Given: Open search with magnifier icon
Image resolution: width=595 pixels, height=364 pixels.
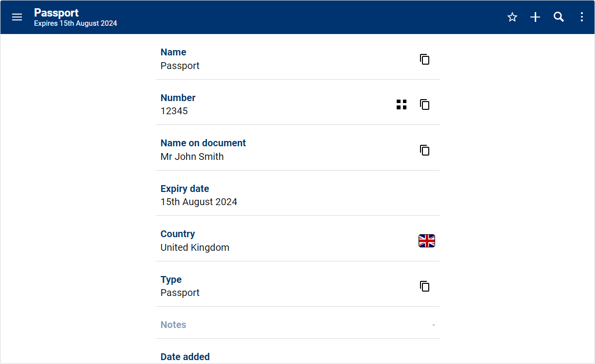Looking at the screenshot, I should tap(559, 17).
